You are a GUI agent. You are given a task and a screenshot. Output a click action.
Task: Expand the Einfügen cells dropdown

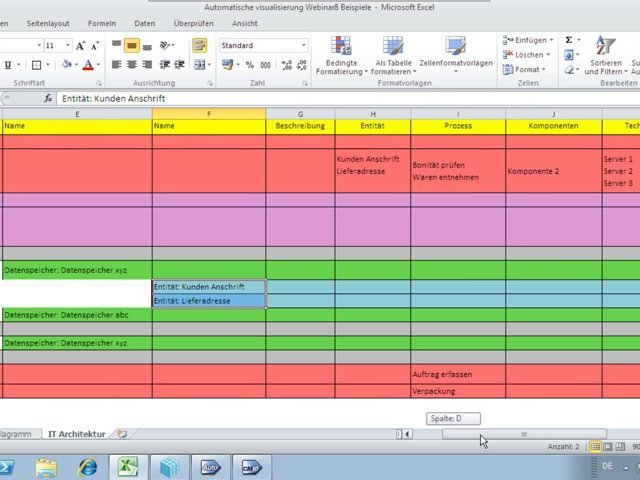coord(551,40)
